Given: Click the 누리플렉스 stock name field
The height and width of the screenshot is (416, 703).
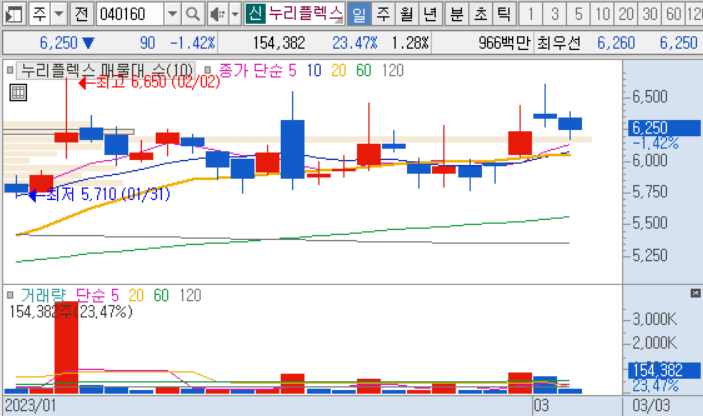Looking at the screenshot, I should tap(306, 14).
